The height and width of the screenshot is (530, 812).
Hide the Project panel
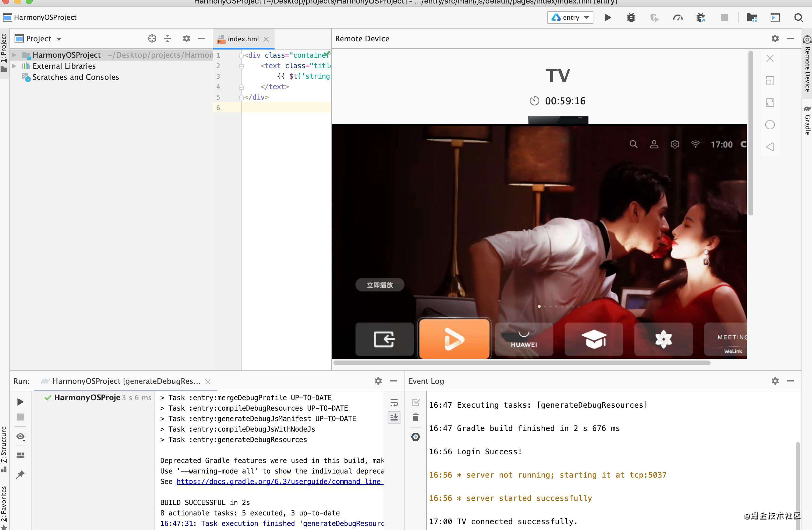tap(202, 38)
